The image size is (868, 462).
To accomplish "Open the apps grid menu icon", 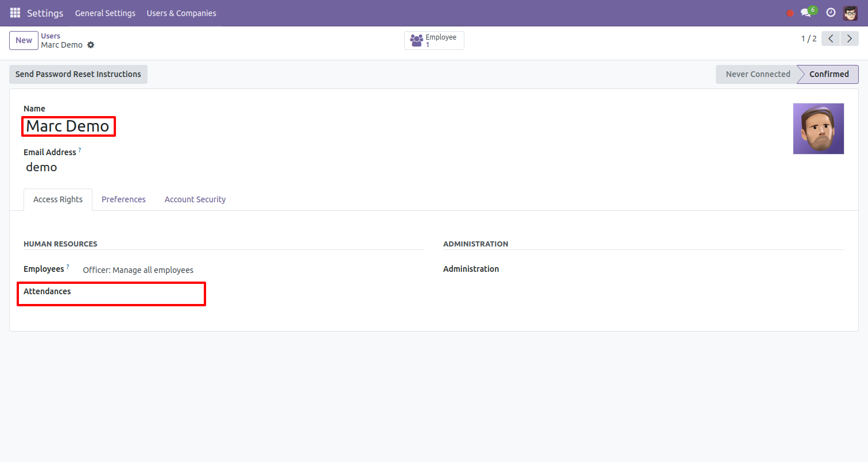I will pos(15,13).
